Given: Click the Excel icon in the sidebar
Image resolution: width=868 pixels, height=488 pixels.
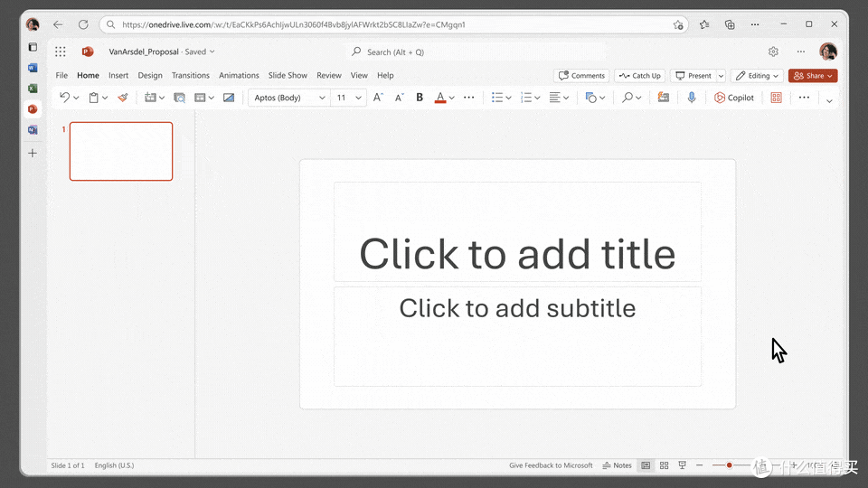Looking at the screenshot, I should [33, 88].
